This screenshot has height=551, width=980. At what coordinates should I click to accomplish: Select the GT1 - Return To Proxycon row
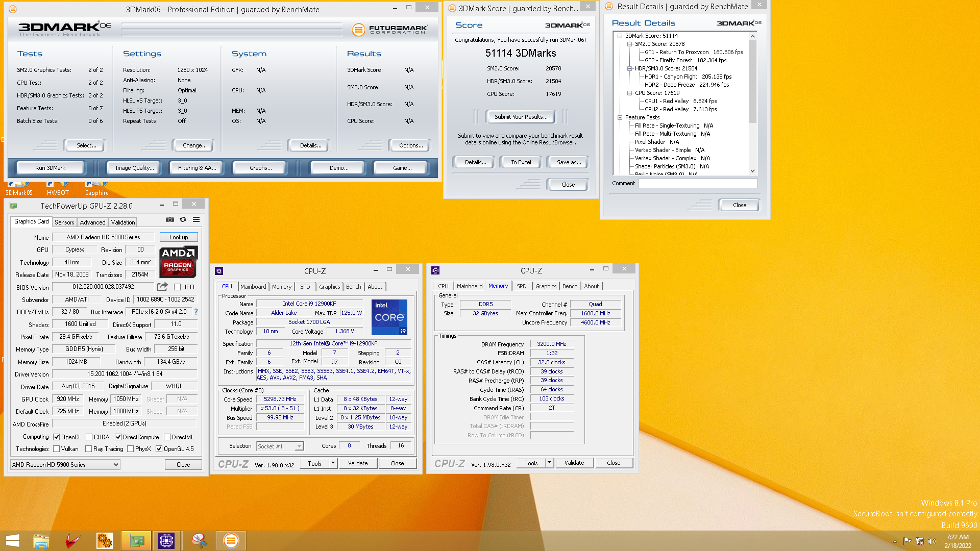(693, 52)
